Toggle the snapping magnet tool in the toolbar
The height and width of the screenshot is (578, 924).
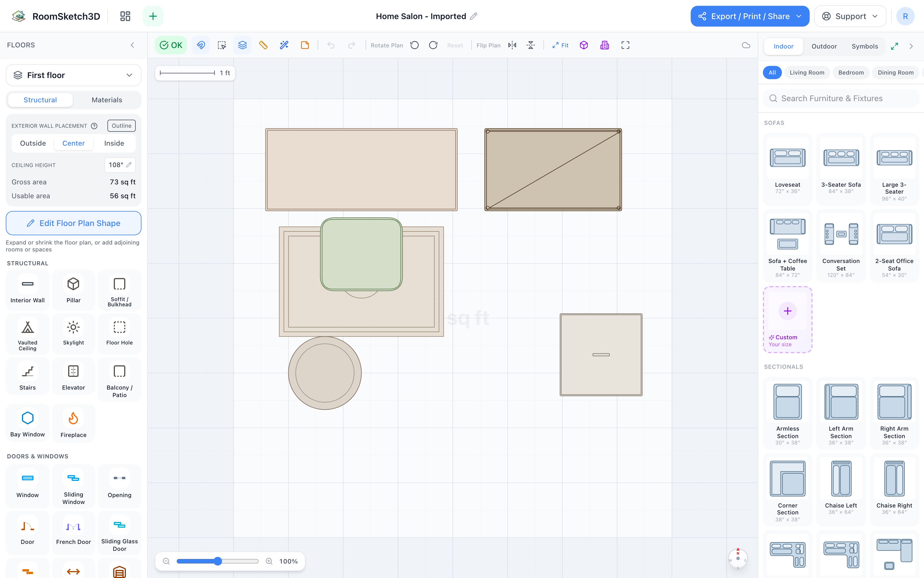pyautogui.click(x=201, y=45)
